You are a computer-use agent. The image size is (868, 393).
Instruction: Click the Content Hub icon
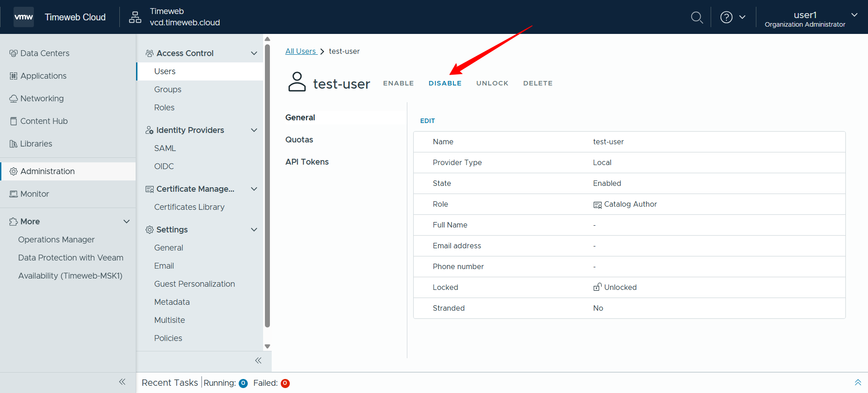[14, 121]
